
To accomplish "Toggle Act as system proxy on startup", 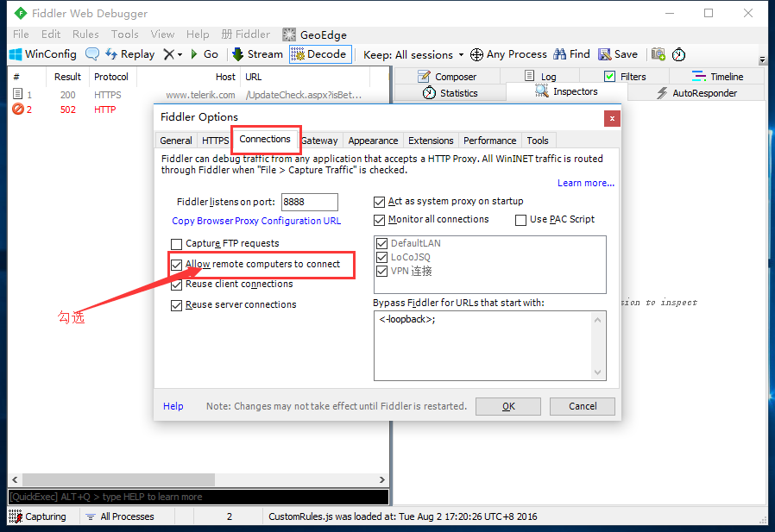I will point(379,202).
